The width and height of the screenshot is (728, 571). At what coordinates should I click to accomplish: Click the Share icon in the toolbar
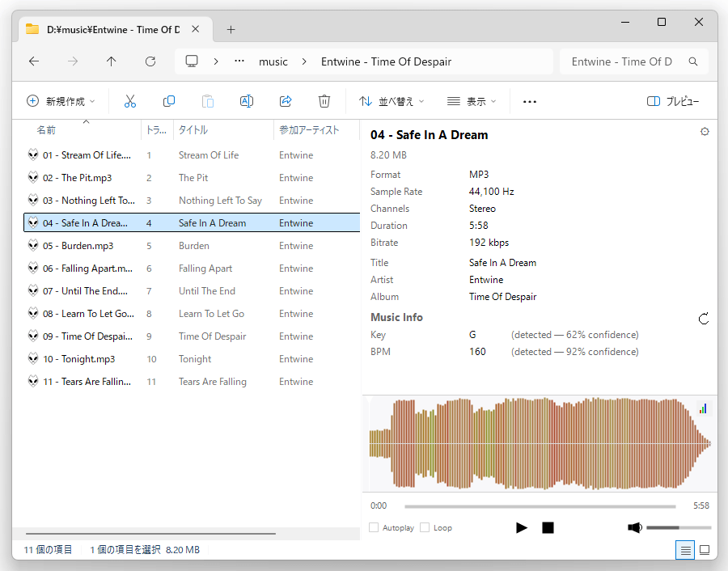[x=286, y=101]
